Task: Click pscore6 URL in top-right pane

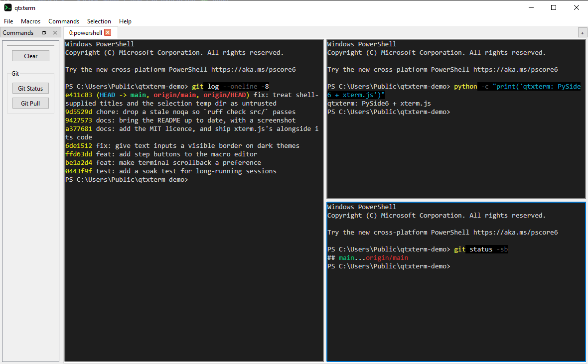Action: pos(516,69)
